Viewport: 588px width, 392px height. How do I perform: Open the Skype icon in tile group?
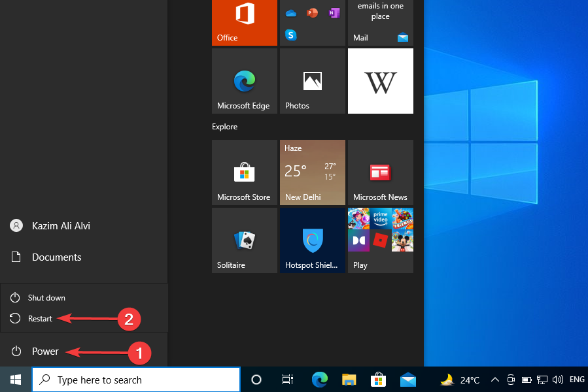(x=291, y=35)
